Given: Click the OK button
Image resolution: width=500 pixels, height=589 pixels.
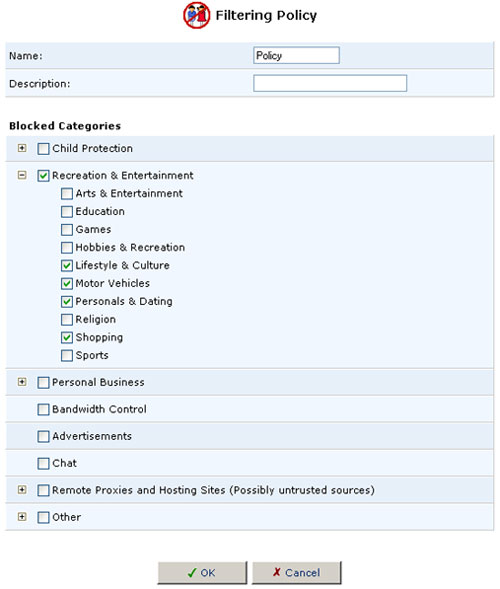Looking at the screenshot, I should click(202, 573).
